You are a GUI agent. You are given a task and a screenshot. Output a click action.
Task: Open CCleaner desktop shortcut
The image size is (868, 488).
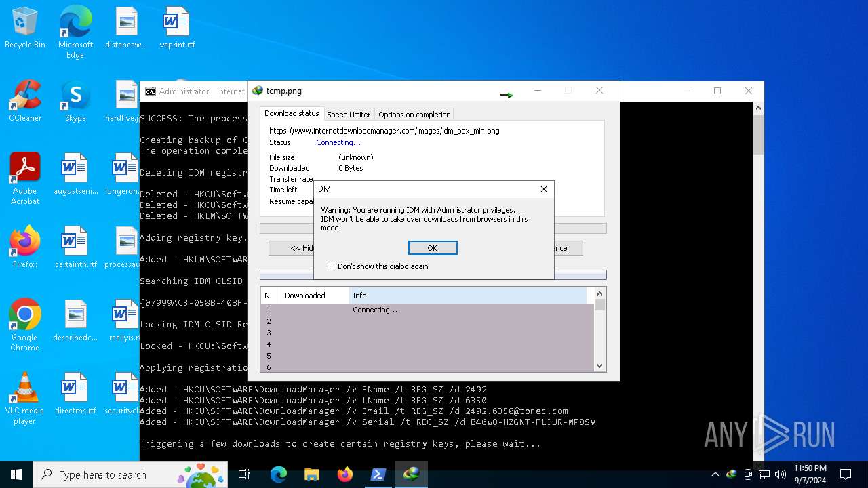(25, 102)
